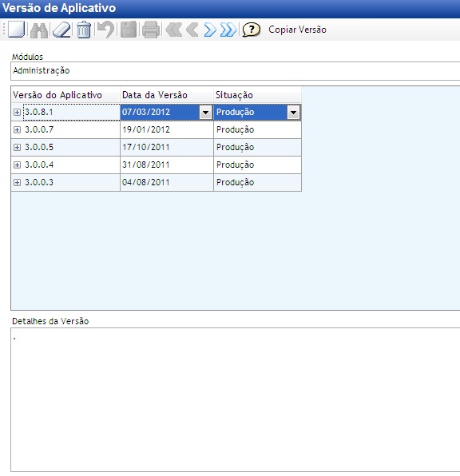Open the Situação dropdown for Produção
The width and height of the screenshot is (460, 476).
(293, 113)
